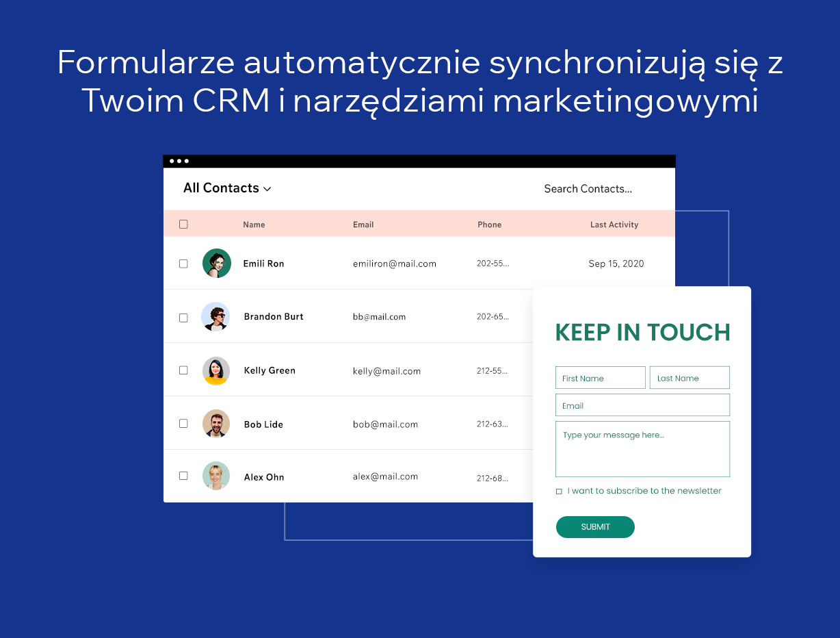The height and width of the screenshot is (638, 840).
Task: Select the Kelly Green contact name
Action: click(270, 370)
